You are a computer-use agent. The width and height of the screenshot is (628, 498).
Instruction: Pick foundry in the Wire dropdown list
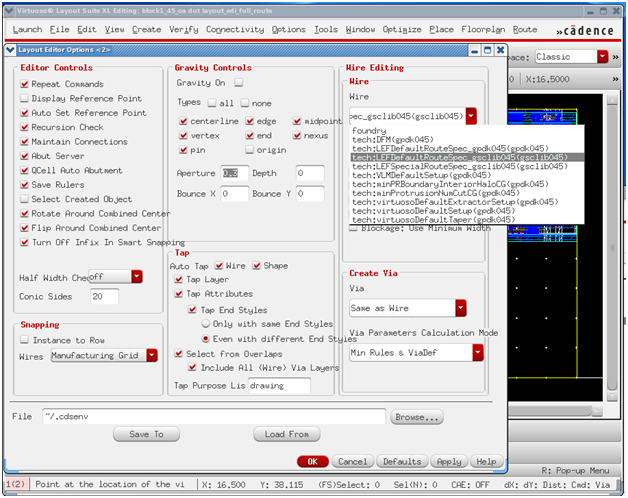[x=368, y=130]
